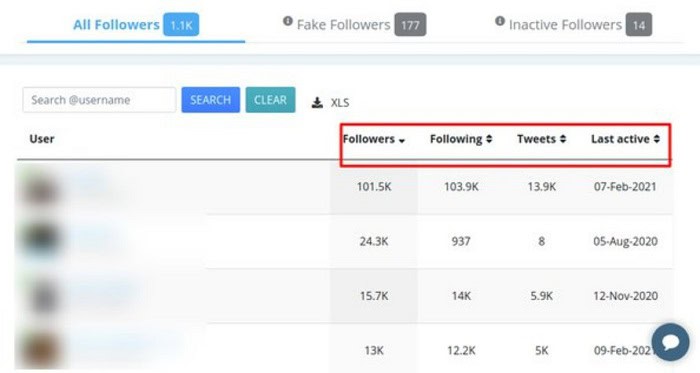Screen dimensions: 700x373
Task: Click the XLS export link text
Action: pyautogui.click(x=340, y=103)
